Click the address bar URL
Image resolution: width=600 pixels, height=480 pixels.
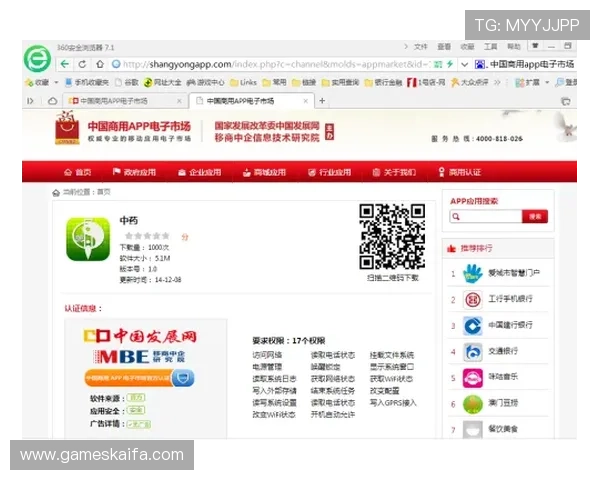point(277,64)
